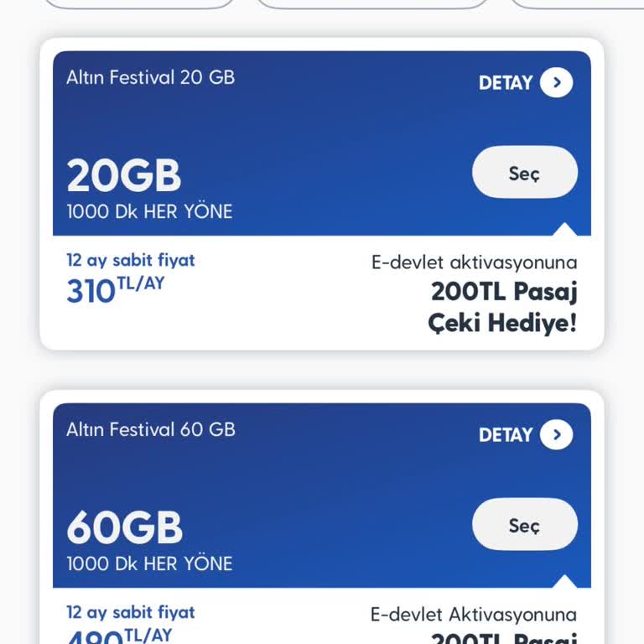Select the large 60GB data heading
644x644 pixels.
click(x=124, y=528)
